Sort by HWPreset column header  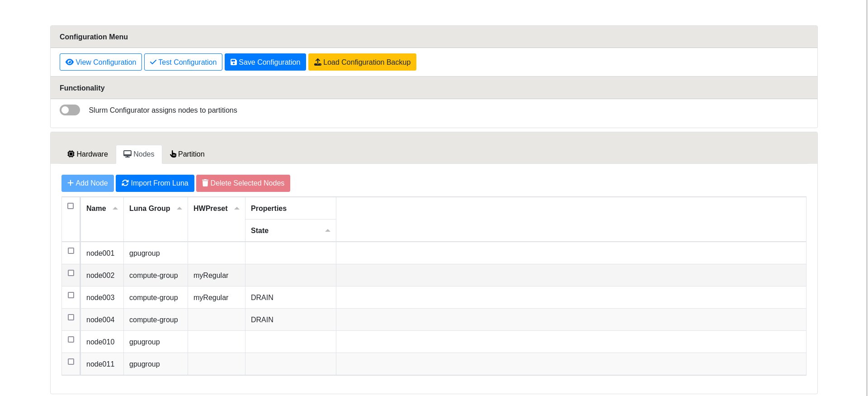pyautogui.click(x=211, y=208)
